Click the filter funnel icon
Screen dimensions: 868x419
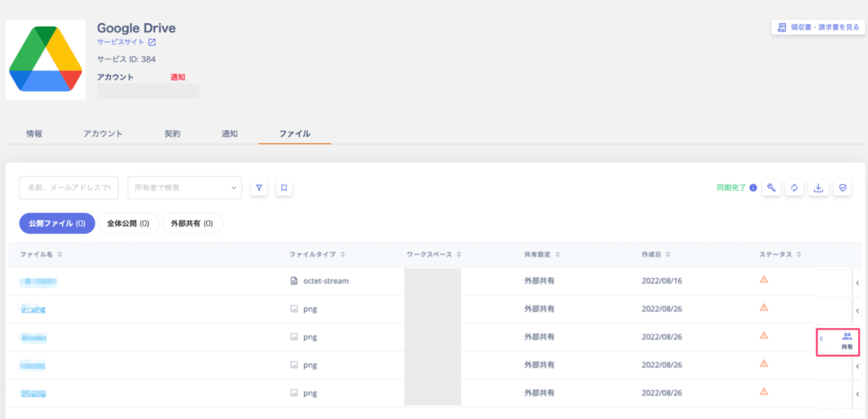(259, 188)
